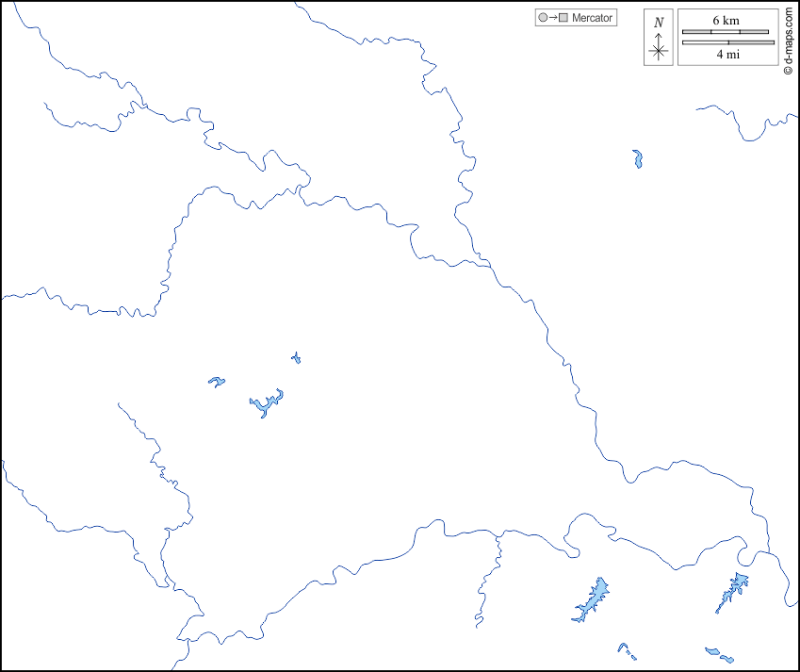Click the north arrow compass symbol
This screenshot has width=800, height=672.
point(659,50)
